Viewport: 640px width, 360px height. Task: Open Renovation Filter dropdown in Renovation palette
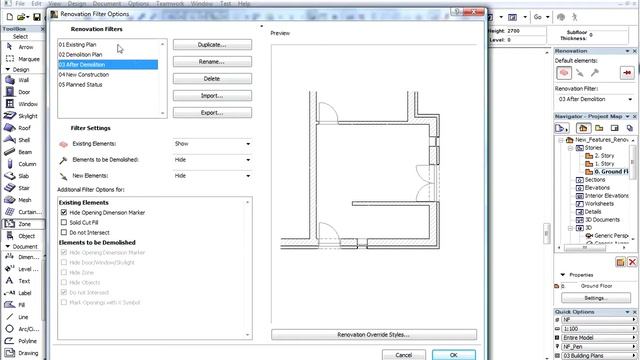595,99
